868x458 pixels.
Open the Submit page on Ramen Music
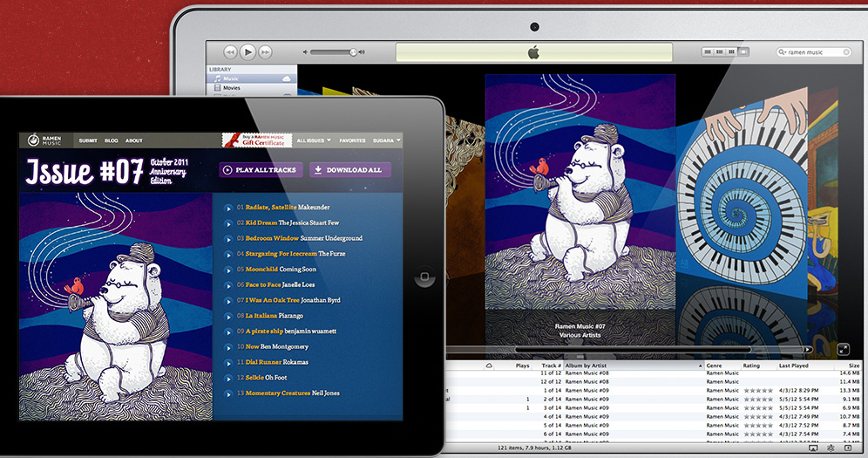(88, 140)
